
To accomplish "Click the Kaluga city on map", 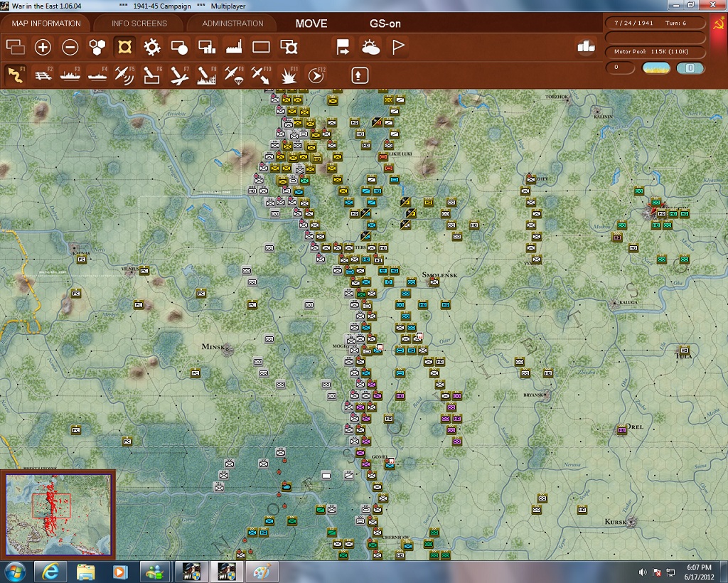I will click(x=615, y=304).
